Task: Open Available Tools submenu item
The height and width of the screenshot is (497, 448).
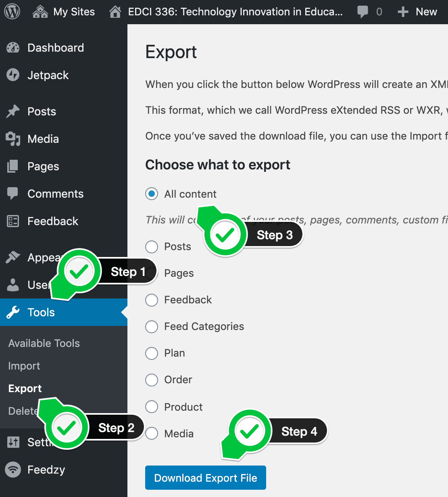Action: [44, 343]
